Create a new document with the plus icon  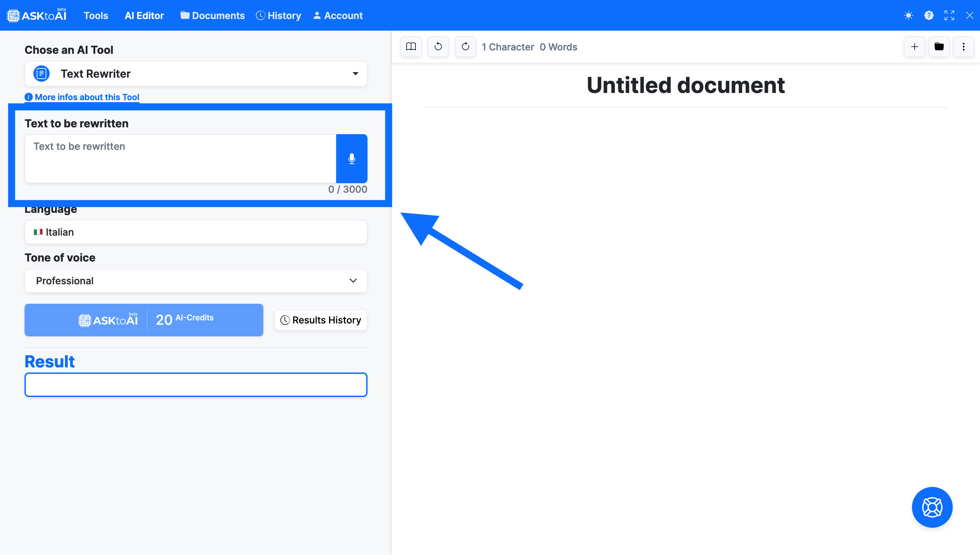(x=915, y=47)
